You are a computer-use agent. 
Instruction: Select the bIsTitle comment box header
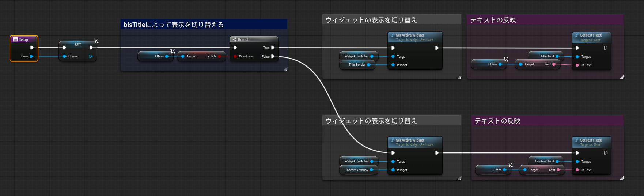pos(204,24)
